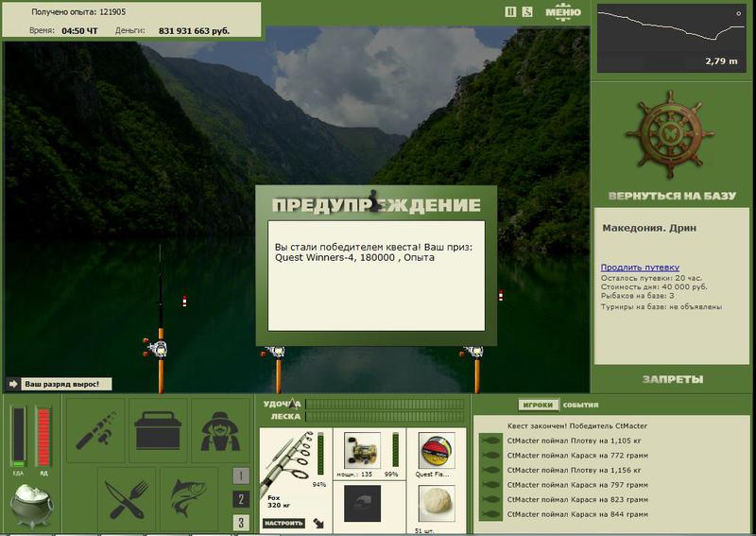Click the groundbait pot icon
The image size is (756, 536).
pos(32,506)
